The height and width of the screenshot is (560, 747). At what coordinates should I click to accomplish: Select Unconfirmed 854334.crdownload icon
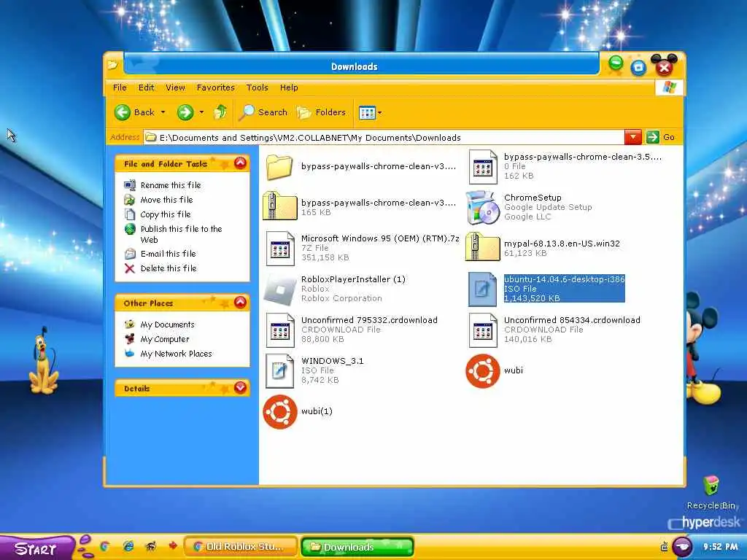(483, 330)
